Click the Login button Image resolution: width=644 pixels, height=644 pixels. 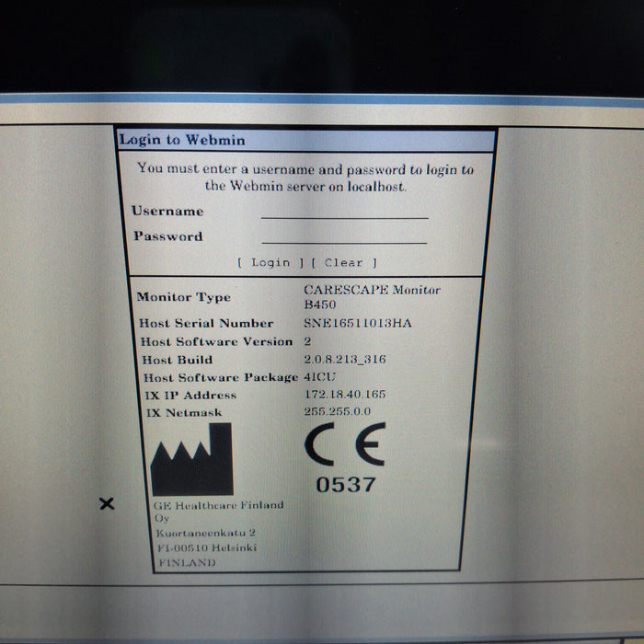pos(270,263)
